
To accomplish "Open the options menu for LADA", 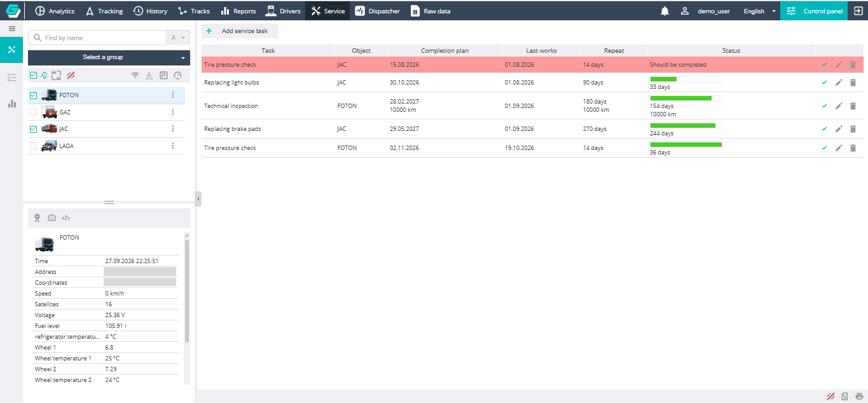I will (x=173, y=146).
